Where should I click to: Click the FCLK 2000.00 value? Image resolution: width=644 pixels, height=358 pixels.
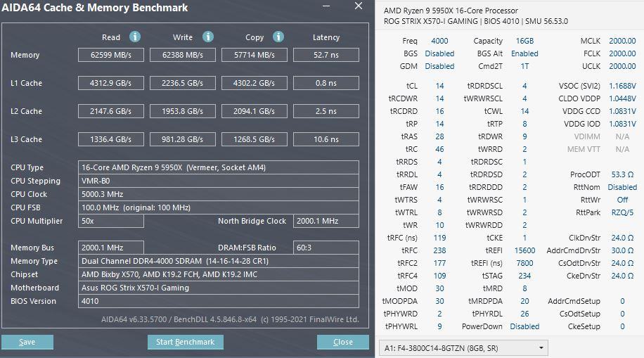pyautogui.click(x=622, y=53)
